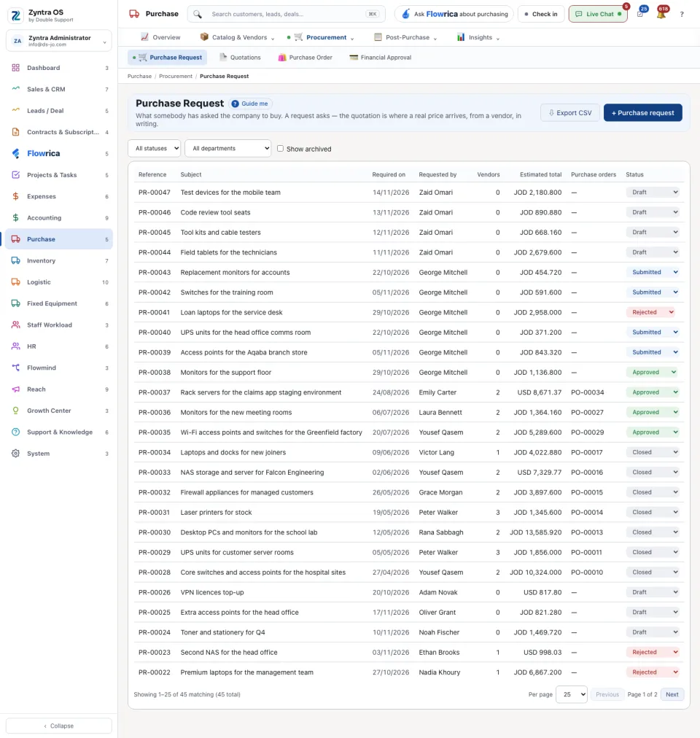The height and width of the screenshot is (738, 700).
Task: Open System gear sidebar icon
Action: click(x=15, y=454)
